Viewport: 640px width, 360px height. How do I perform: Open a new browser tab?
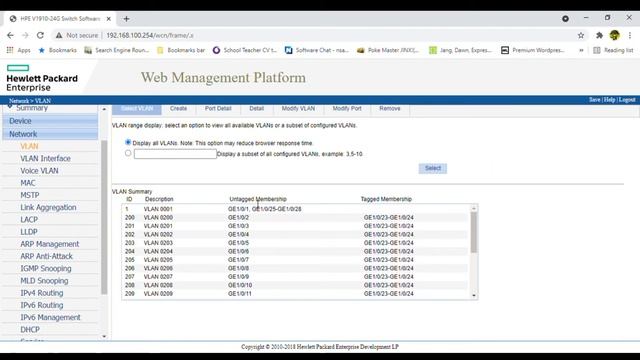pyautogui.click(x=126, y=19)
